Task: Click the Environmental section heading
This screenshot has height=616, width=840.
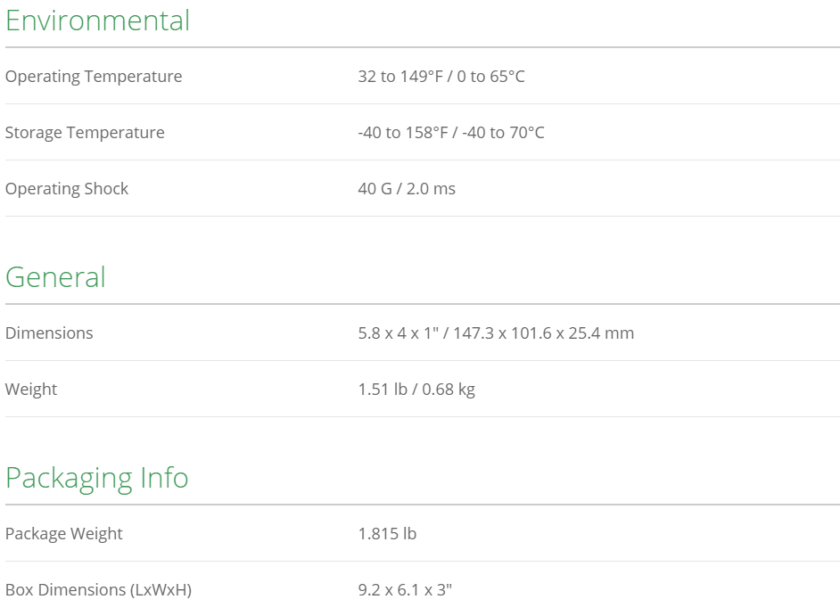Action: (x=97, y=21)
